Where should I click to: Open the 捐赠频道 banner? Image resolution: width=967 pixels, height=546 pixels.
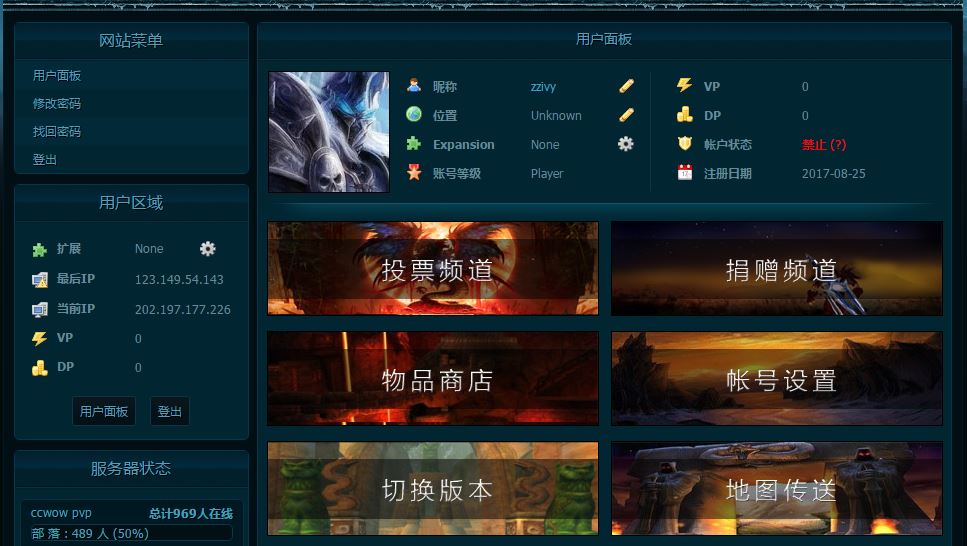point(777,268)
